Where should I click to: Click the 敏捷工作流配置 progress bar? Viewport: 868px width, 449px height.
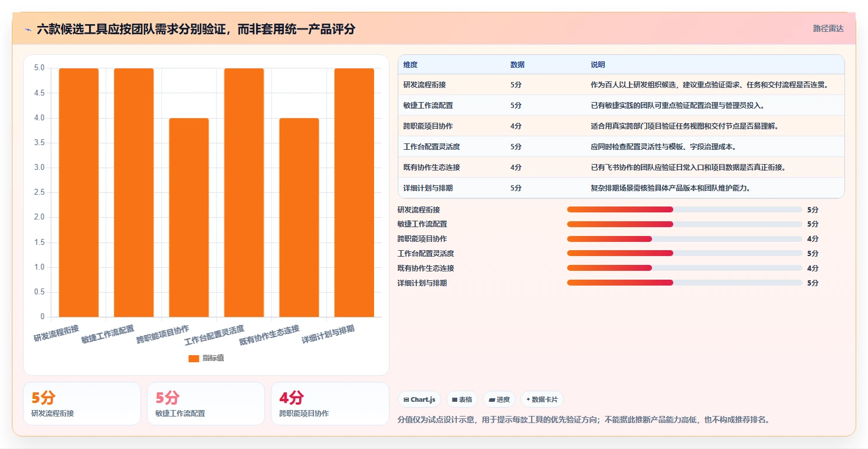(x=684, y=224)
